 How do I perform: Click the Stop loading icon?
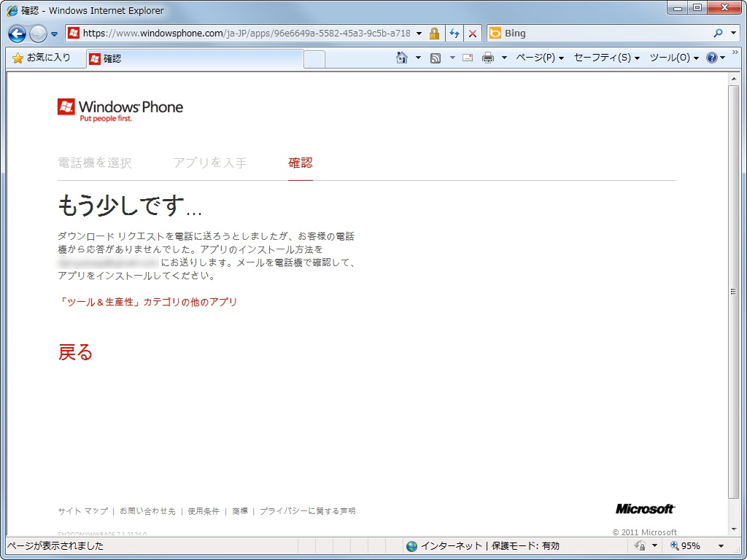tap(473, 33)
